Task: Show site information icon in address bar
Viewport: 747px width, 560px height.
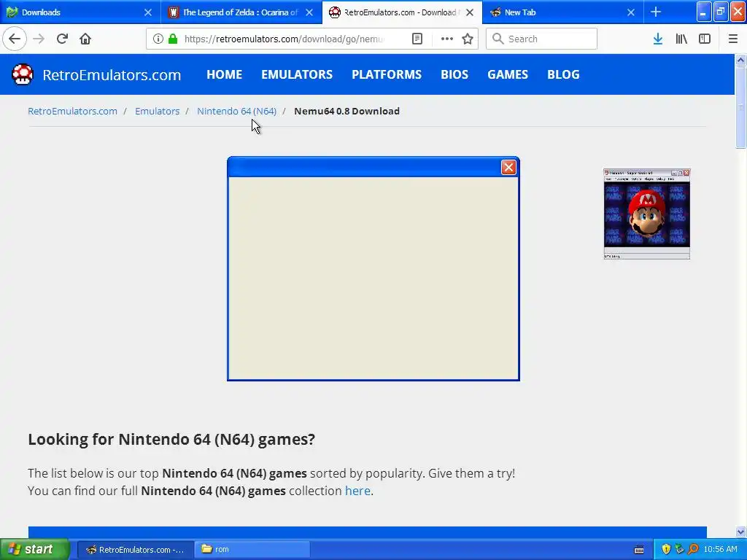Action: pyautogui.click(x=158, y=39)
